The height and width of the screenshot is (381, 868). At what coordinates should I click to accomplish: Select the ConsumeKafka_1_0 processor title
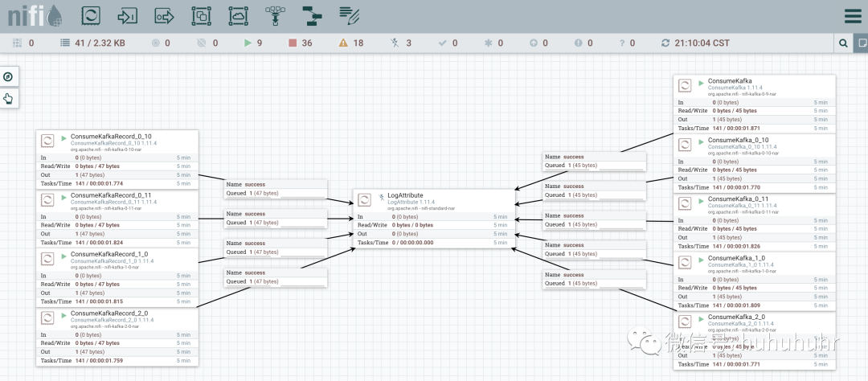736,258
